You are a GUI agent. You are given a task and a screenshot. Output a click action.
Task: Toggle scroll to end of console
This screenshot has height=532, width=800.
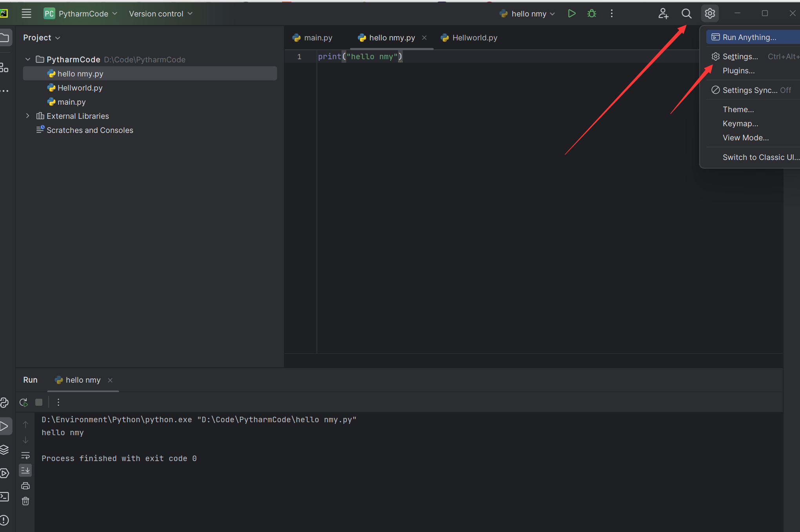click(x=25, y=470)
